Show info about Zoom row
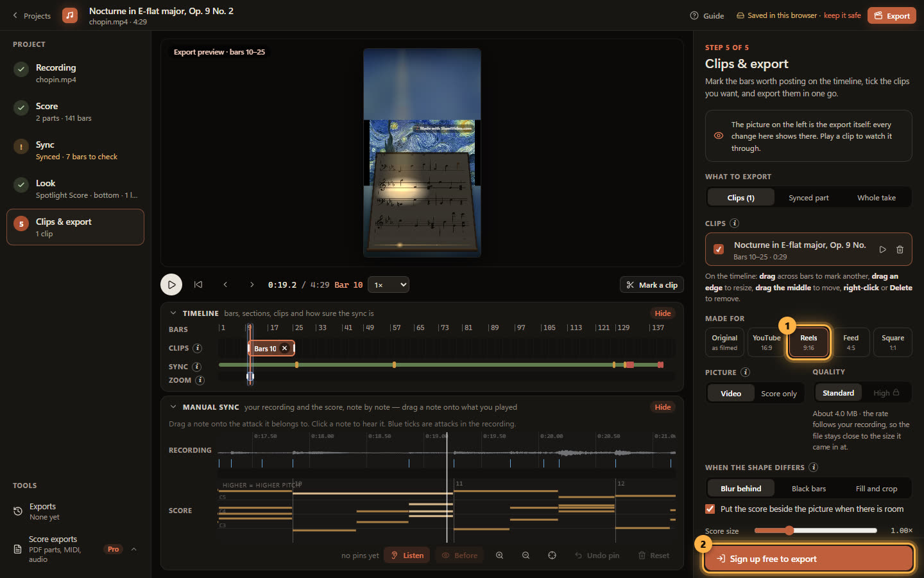 point(200,380)
